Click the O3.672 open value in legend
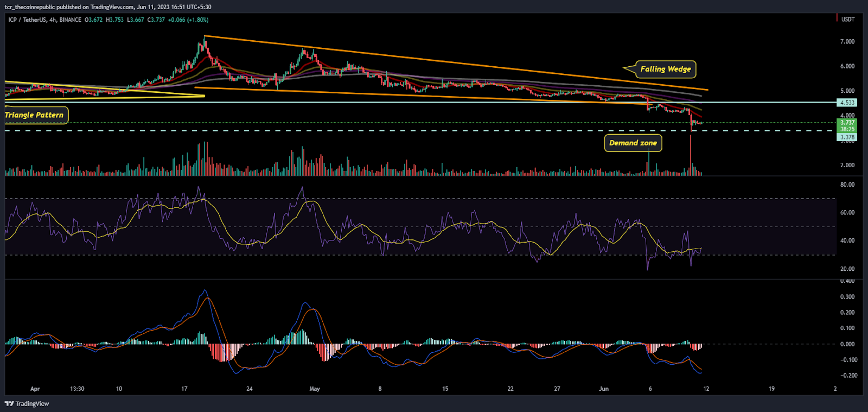Viewport: 868px width, 412px height. [93, 20]
